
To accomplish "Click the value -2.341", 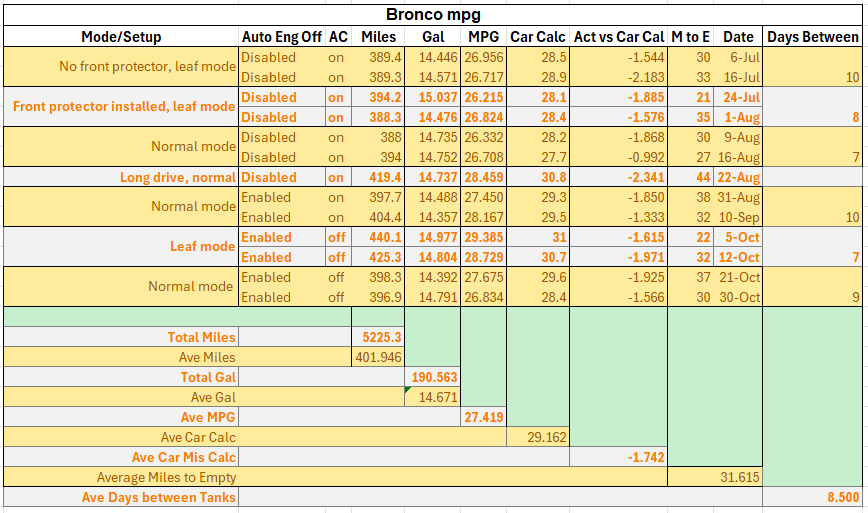I will coord(618,177).
